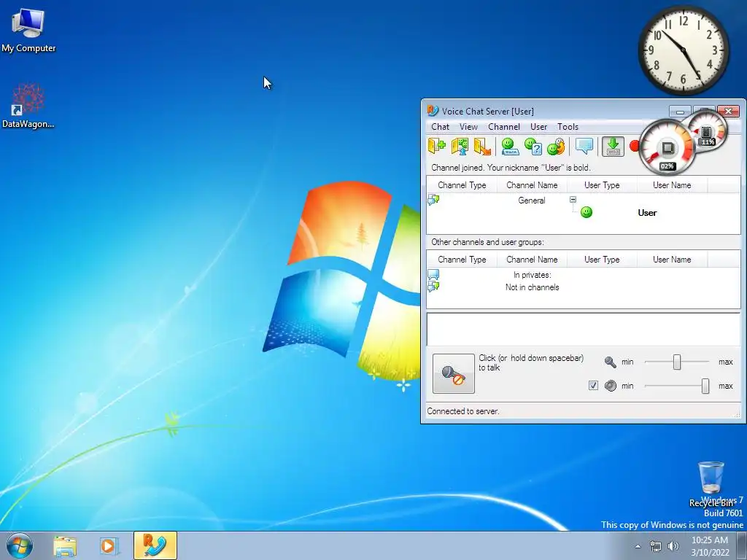The image size is (747, 560).
Task: Click lower list User Type column header
Action: [x=602, y=260]
